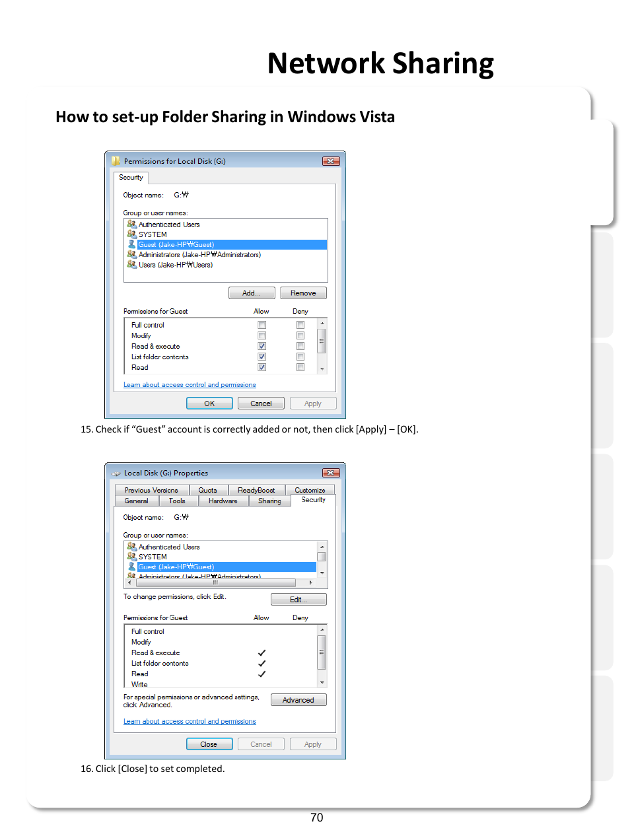Click Cancel in Properties dialog
The image size is (630, 840).
261,744
